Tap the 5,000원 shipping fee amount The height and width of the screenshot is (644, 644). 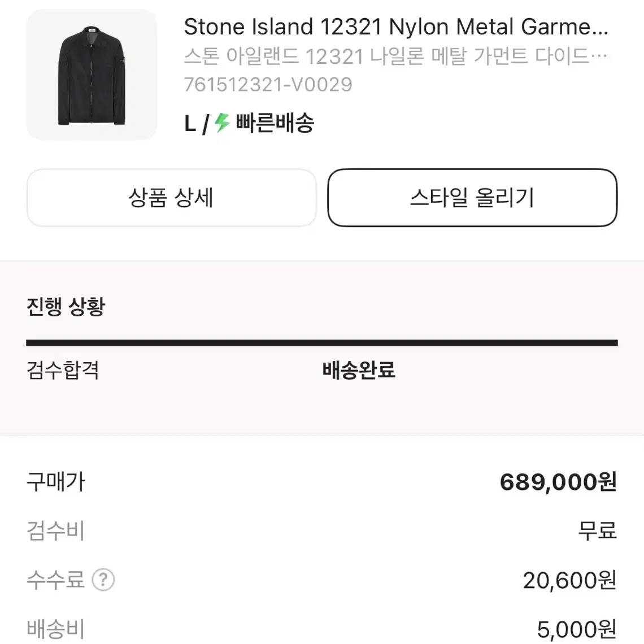pos(577,629)
